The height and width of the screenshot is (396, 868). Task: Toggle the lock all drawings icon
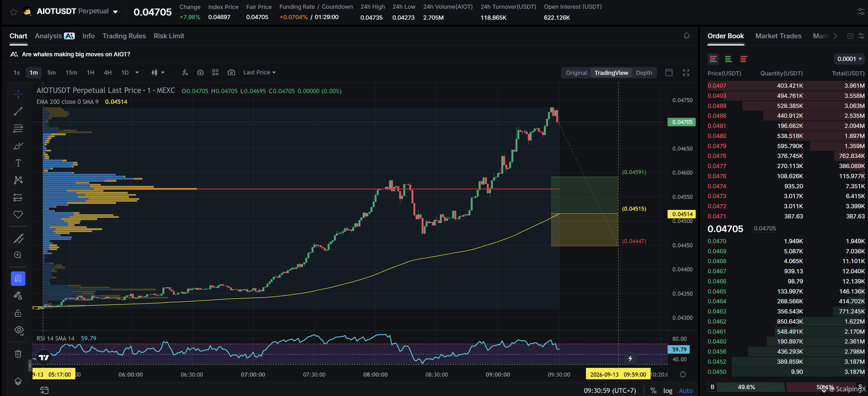point(18,313)
